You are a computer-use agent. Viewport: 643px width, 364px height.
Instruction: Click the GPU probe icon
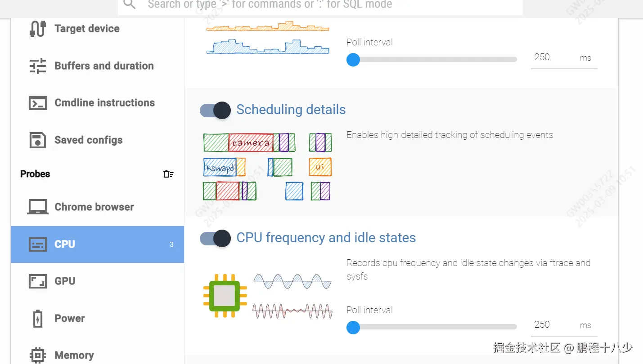[x=38, y=281]
